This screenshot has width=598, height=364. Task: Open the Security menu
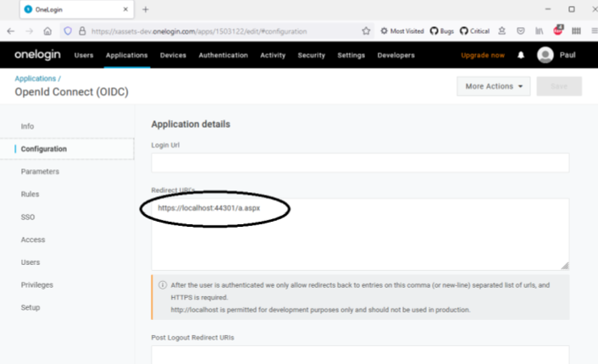[x=311, y=55]
